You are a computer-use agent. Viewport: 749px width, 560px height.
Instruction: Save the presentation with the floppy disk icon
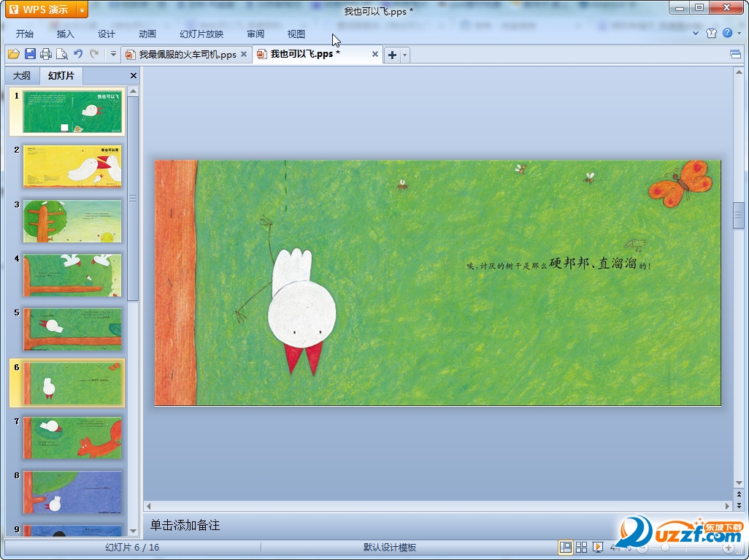[30, 54]
